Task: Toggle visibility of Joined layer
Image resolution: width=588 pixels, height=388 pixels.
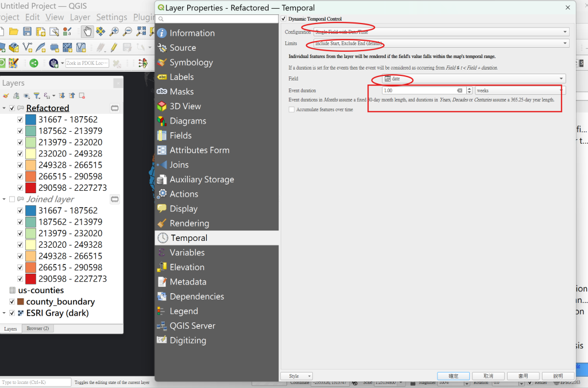Action: [12, 199]
